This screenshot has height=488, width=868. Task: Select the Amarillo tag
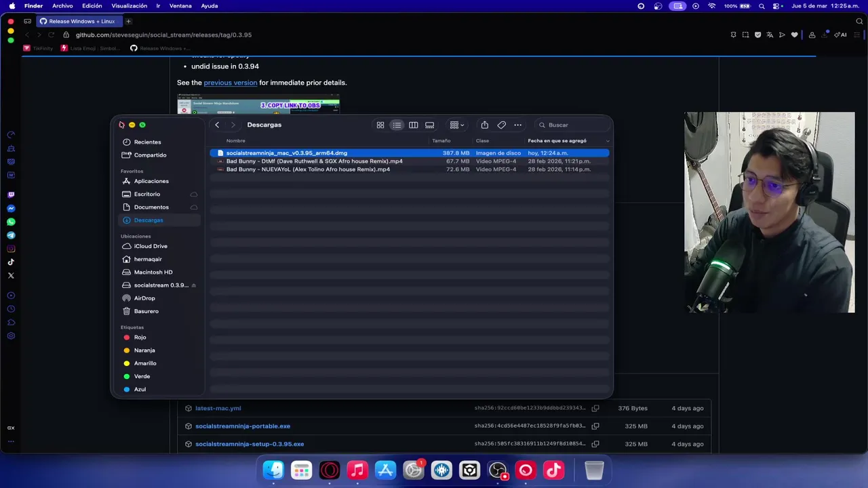click(160, 363)
